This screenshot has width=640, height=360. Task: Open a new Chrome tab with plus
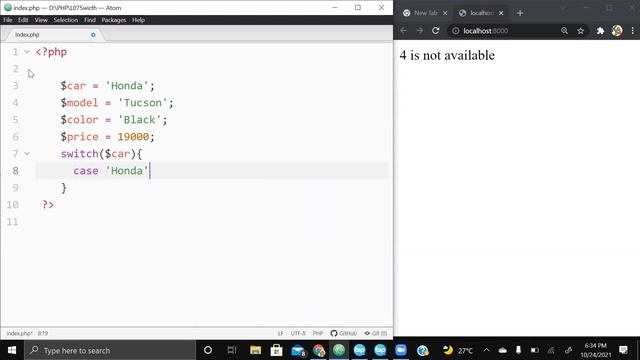[x=520, y=13]
